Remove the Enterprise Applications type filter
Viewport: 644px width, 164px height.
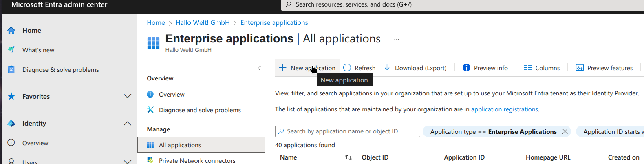565,131
